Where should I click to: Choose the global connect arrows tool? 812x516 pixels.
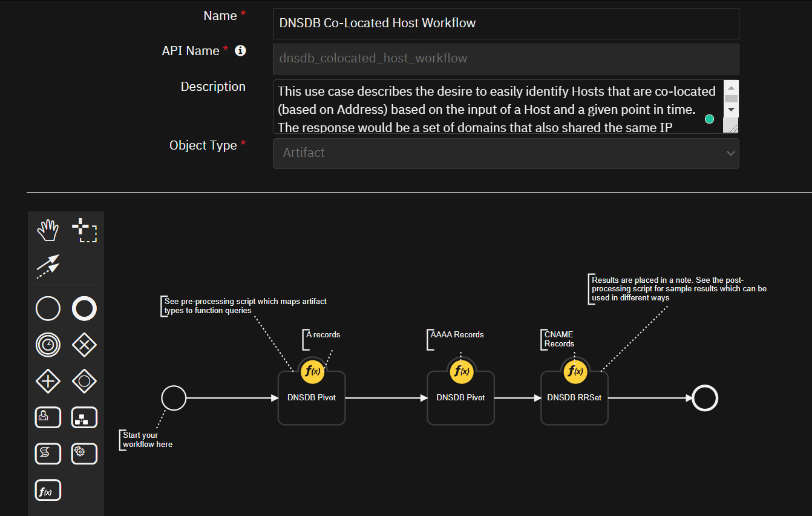(x=48, y=266)
